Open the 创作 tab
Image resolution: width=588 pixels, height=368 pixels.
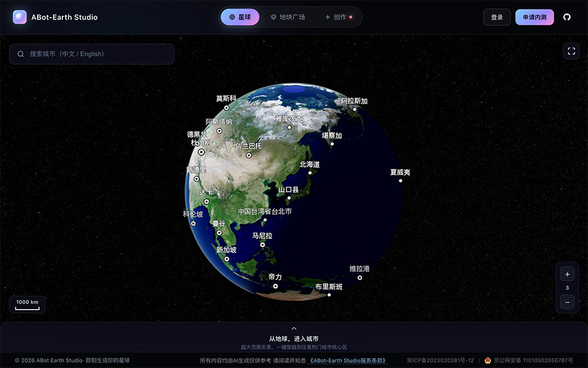tap(339, 17)
